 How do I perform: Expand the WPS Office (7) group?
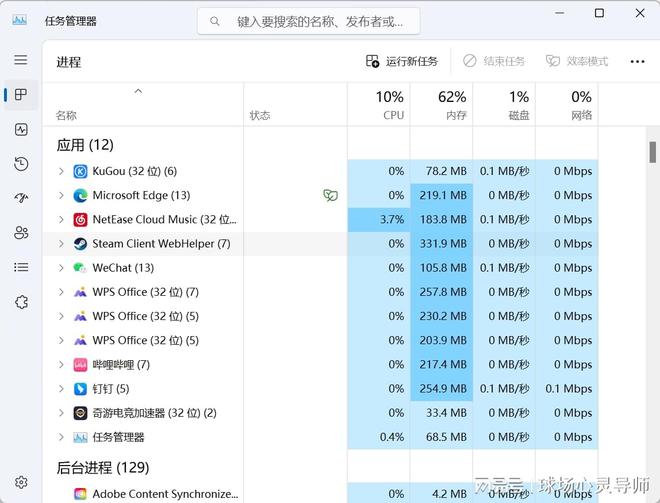[61, 292]
